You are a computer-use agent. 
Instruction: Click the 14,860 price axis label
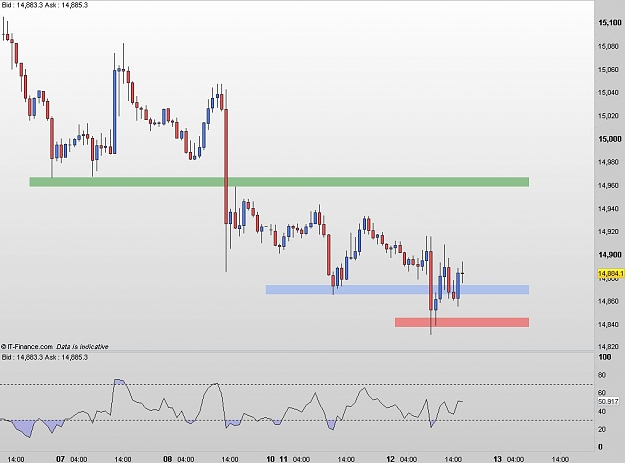click(608, 301)
